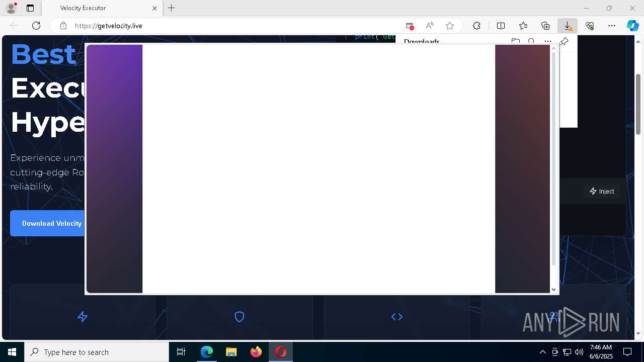Refresh the page with reload icon
This screenshot has height=362, width=644.
[36, 26]
